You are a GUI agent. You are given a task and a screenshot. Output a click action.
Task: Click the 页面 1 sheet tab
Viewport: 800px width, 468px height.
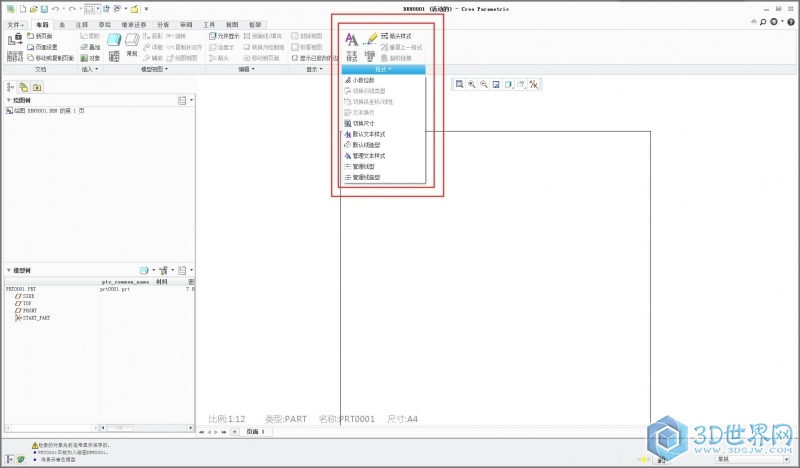[x=256, y=432]
